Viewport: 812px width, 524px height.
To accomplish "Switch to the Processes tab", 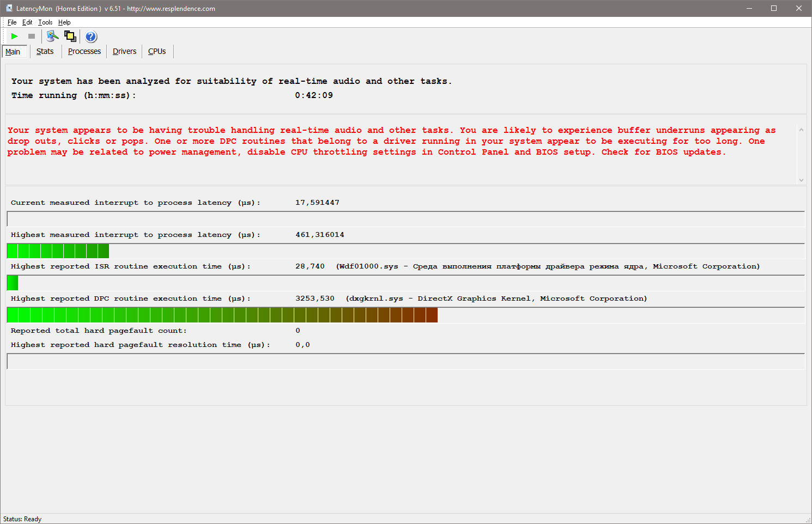I will pos(84,51).
